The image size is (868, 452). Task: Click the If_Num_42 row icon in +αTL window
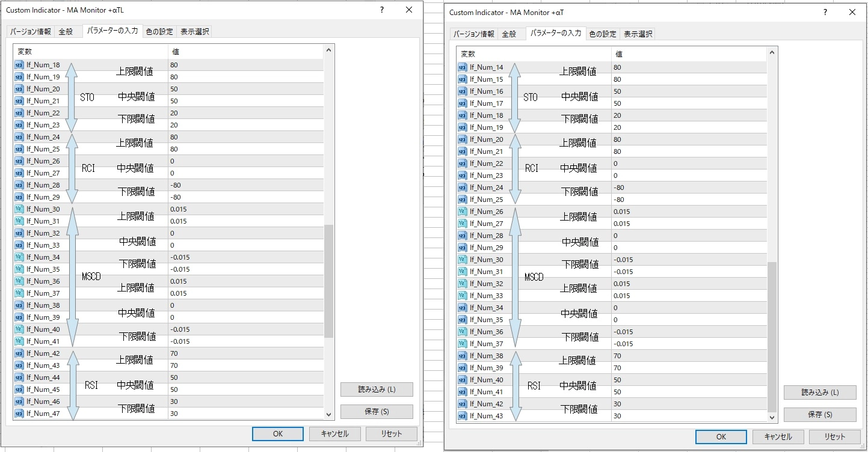pos(19,353)
